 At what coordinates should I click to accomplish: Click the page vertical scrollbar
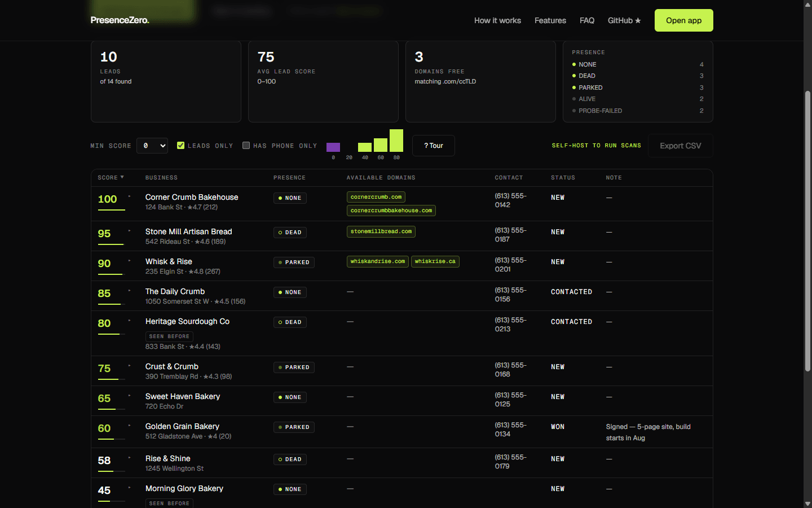tap(807, 230)
